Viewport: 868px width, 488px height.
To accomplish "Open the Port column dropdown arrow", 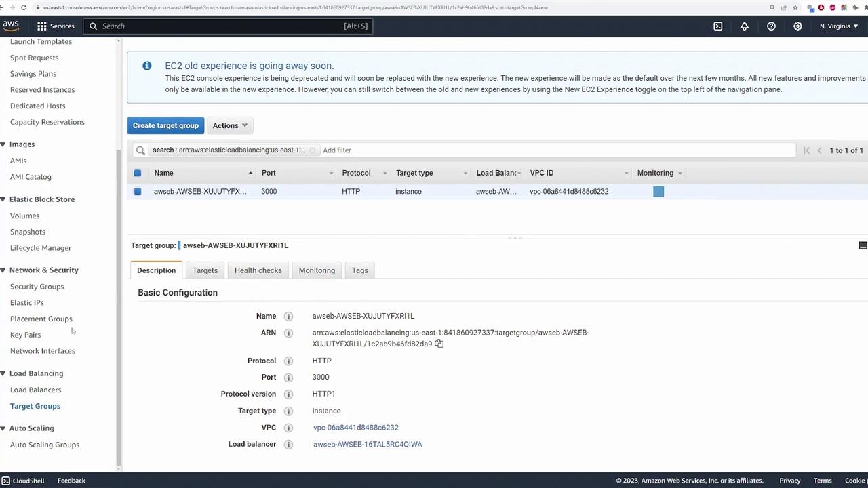I will click(x=331, y=174).
